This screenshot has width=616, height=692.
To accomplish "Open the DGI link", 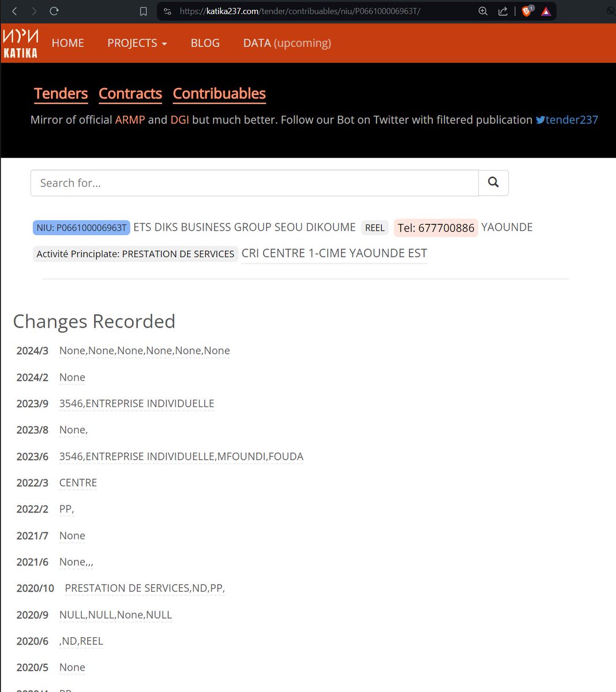I will (x=179, y=119).
